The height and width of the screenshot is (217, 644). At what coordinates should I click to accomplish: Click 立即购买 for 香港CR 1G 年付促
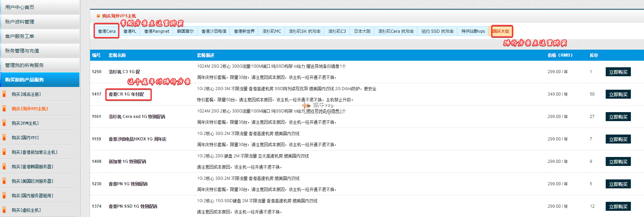(618, 95)
